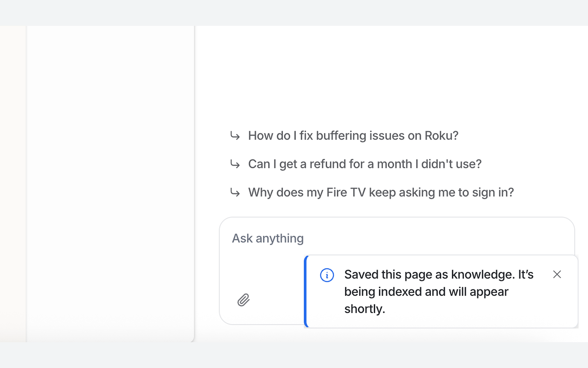Select the refund for unused month question
The height and width of the screenshot is (368, 588).
click(x=365, y=164)
